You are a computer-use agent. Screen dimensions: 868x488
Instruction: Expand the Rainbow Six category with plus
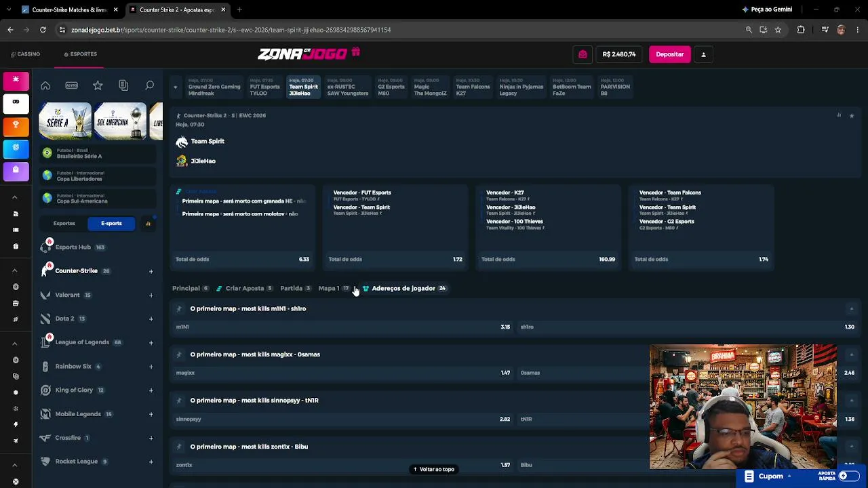coord(151,367)
